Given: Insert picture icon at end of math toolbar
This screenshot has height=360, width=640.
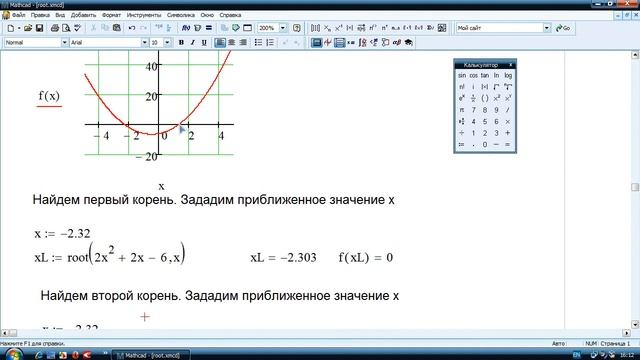Looking at the screenshot, I should (442, 28).
